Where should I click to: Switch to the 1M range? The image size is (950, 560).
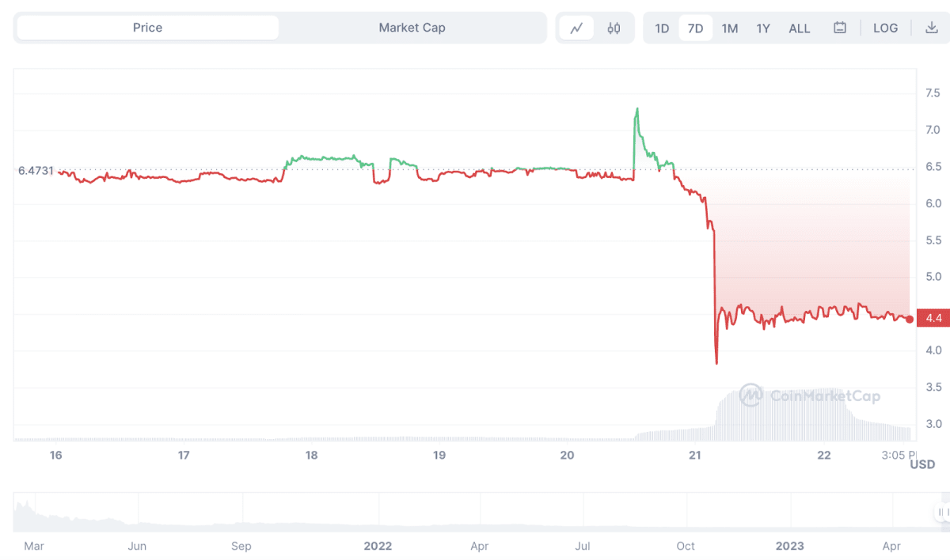click(729, 27)
